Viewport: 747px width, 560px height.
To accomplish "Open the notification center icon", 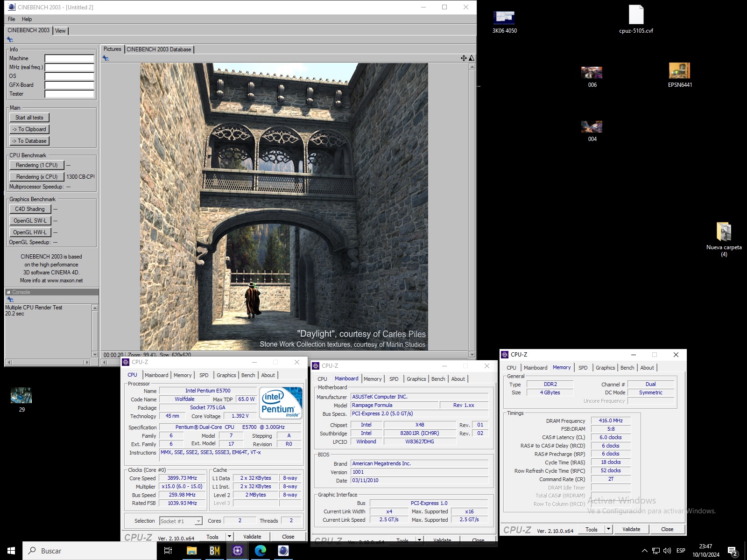I will [733, 551].
